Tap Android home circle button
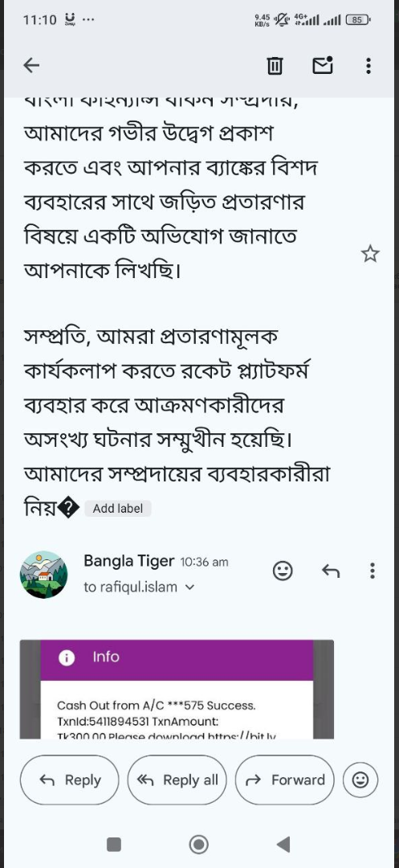 [199, 844]
